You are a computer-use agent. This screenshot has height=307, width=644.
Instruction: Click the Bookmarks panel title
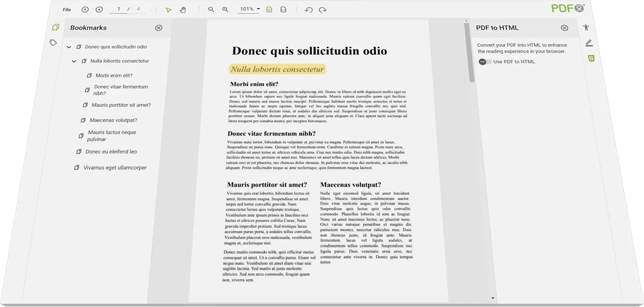coord(89,28)
